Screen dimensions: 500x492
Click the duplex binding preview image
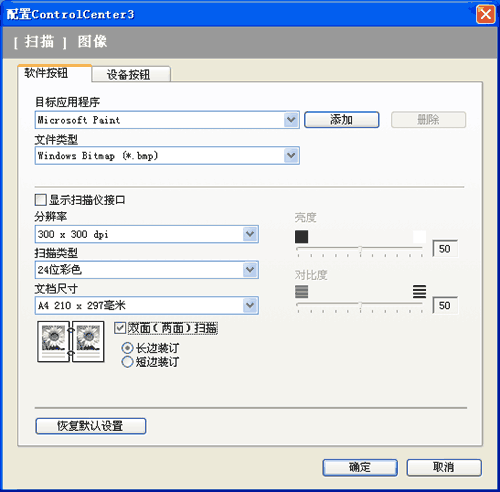pos(71,341)
